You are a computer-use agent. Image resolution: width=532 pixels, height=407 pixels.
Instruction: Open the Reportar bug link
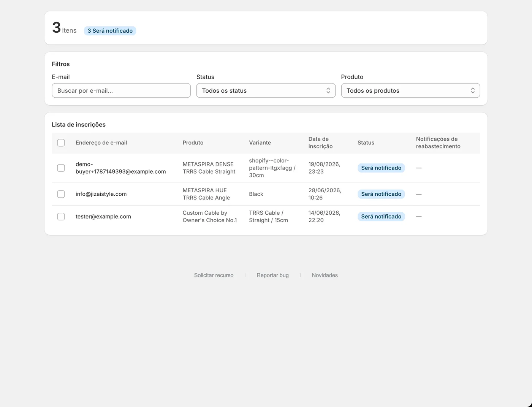click(x=272, y=275)
